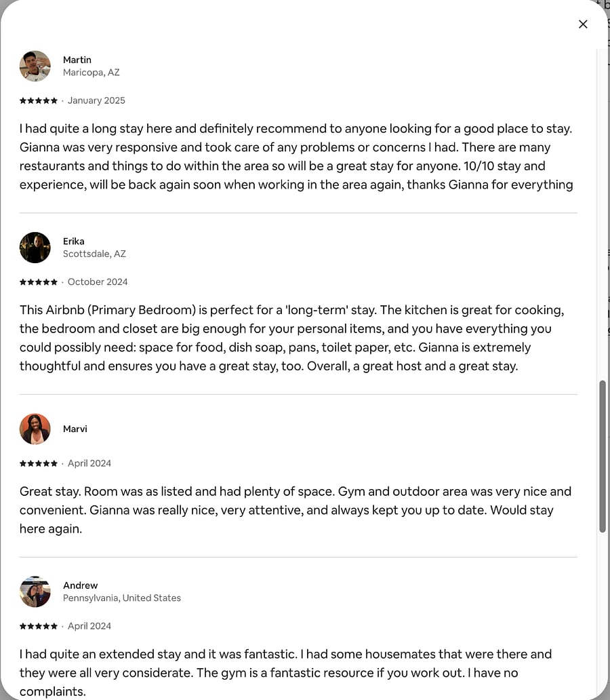610x700 pixels.
Task: Click Erika's five-star rating icons
Action: click(x=39, y=281)
